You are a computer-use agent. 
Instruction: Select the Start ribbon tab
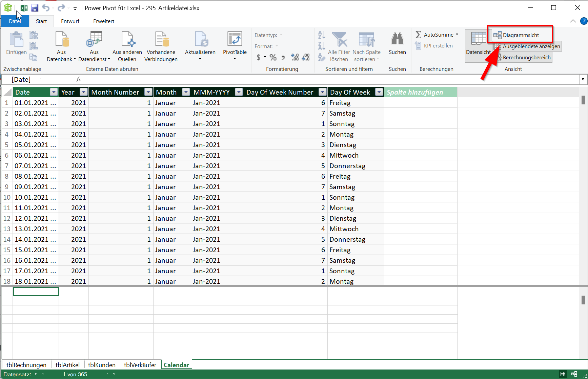(x=41, y=21)
